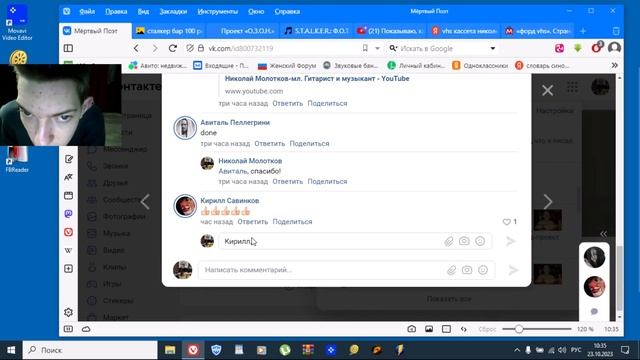Open the user profile avatar icon

(614, 48)
